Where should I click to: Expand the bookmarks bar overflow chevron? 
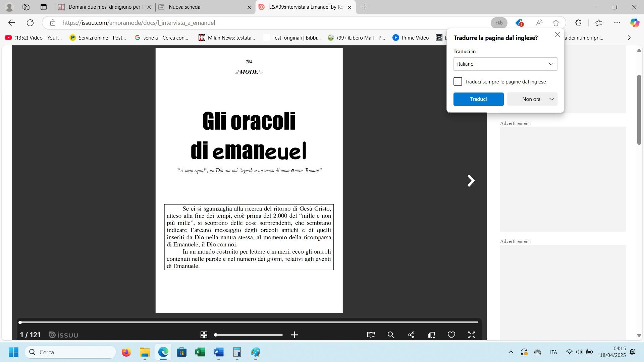[x=629, y=38]
